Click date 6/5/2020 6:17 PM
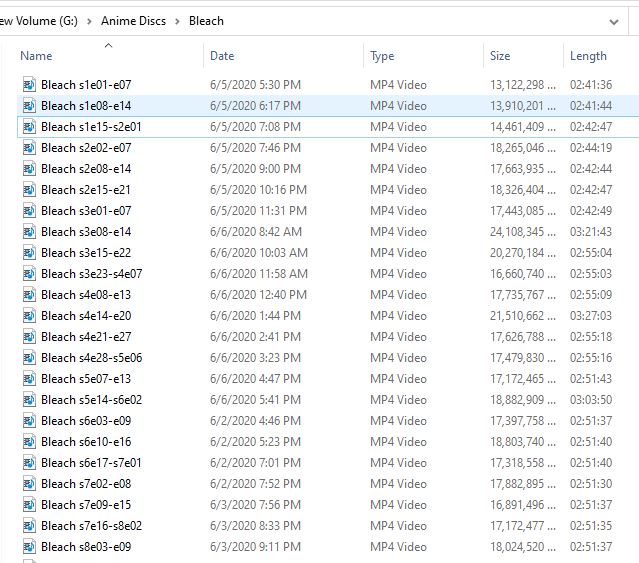This screenshot has width=639, height=563. 256,106
